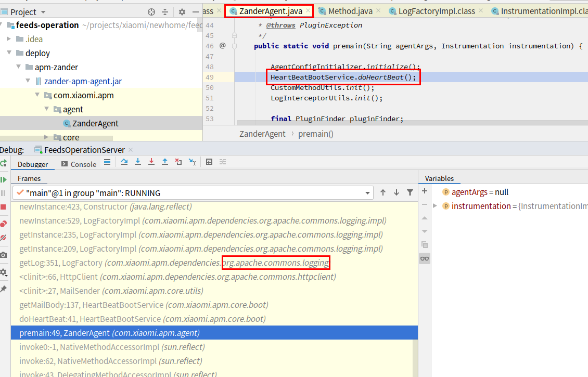Click Force Step Into icon

(151, 162)
